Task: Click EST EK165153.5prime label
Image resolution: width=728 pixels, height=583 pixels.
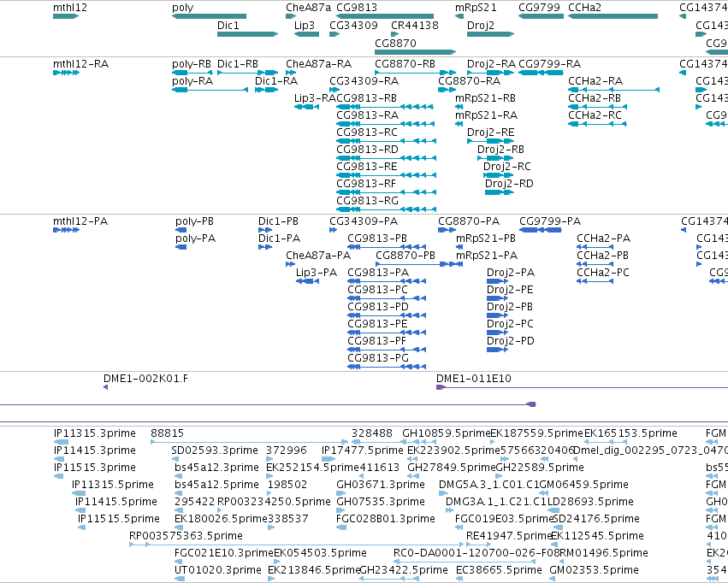Action: pyautogui.click(x=630, y=433)
